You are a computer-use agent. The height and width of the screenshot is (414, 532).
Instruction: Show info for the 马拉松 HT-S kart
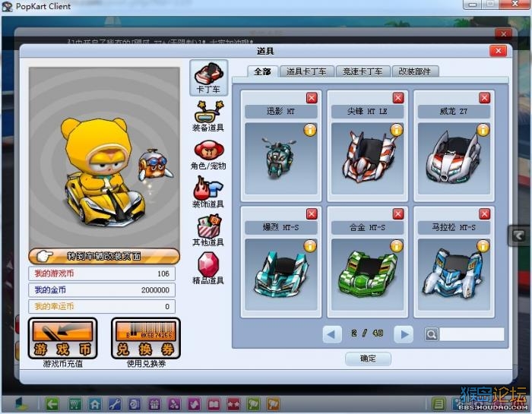coord(483,246)
